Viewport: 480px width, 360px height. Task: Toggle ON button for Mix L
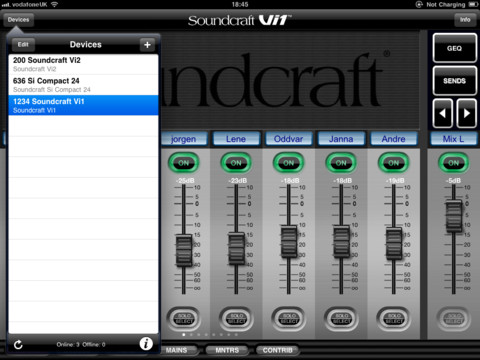tap(453, 163)
